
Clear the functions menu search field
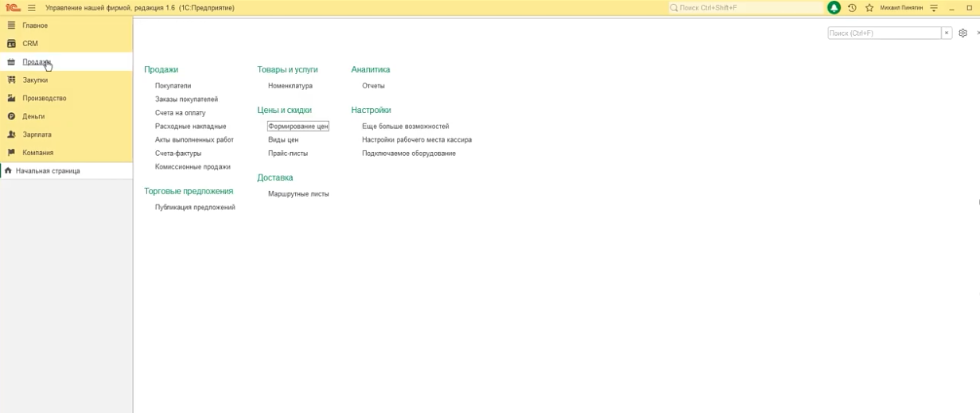click(x=947, y=33)
